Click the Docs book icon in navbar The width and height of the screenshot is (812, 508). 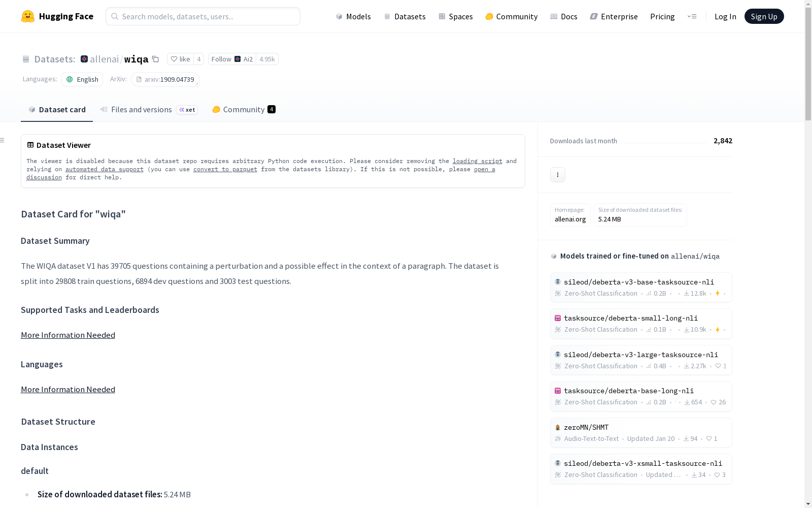[x=554, y=16]
